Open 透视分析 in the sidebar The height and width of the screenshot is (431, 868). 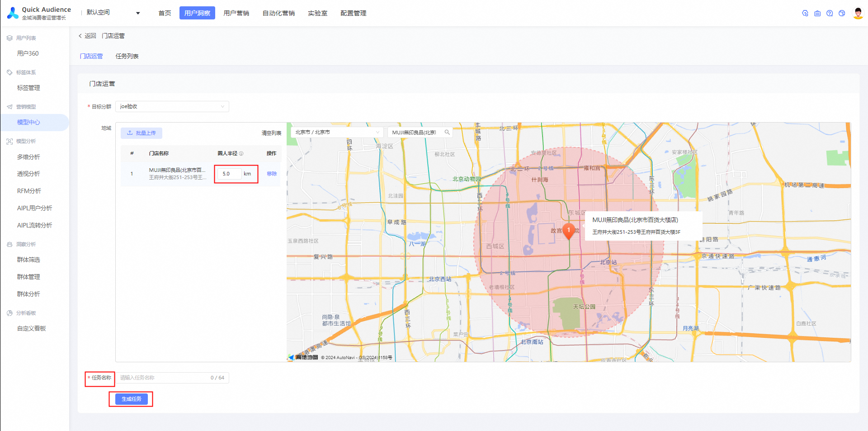tap(28, 174)
